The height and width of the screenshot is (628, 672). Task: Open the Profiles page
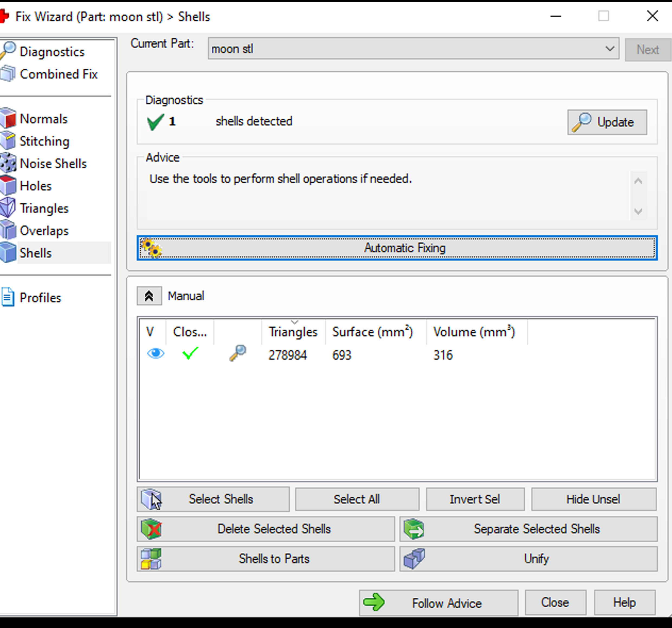tap(40, 298)
